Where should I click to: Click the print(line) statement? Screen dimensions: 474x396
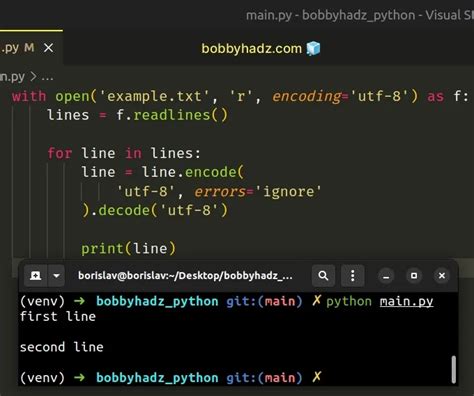pyautogui.click(x=128, y=249)
